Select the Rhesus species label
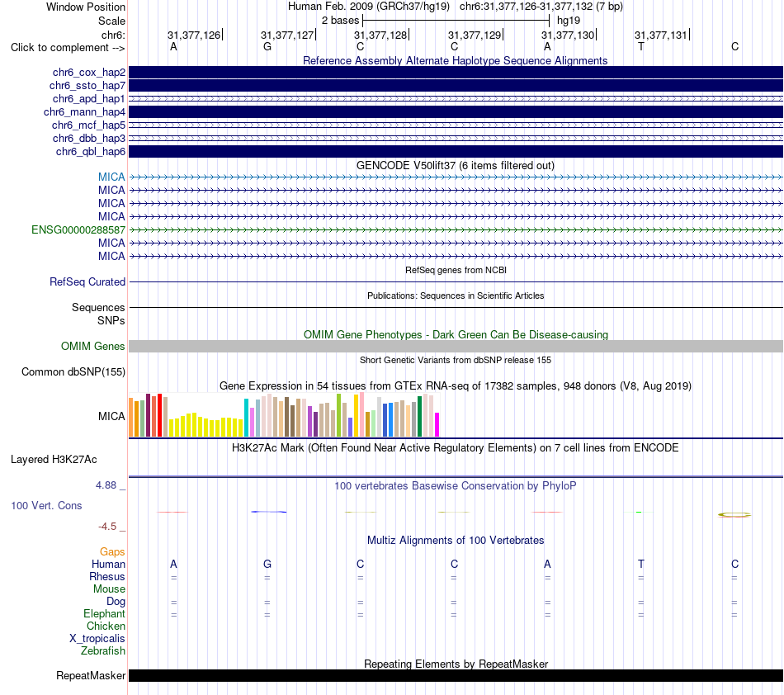This screenshot has height=695, width=784. [107, 576]
